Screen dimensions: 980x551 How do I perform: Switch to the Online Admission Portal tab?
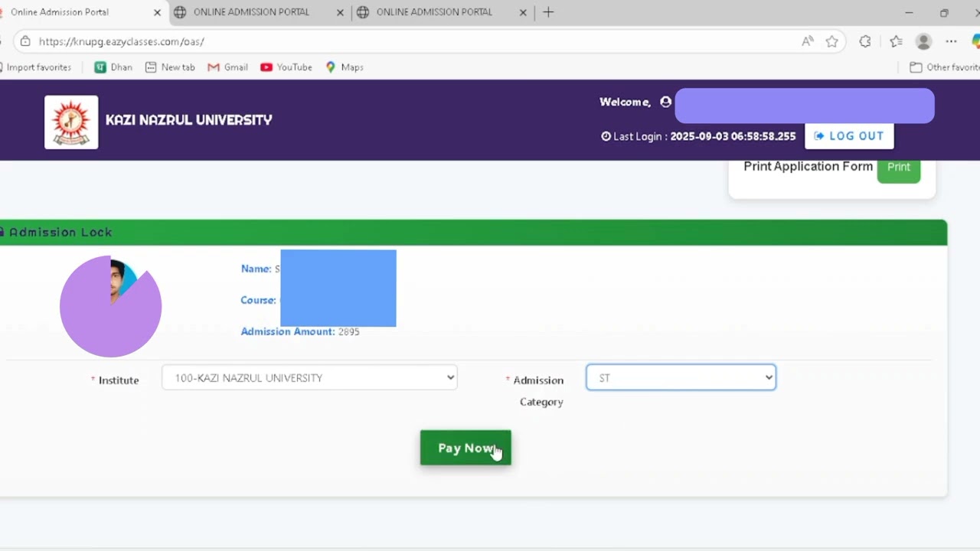tap(77, 12)
